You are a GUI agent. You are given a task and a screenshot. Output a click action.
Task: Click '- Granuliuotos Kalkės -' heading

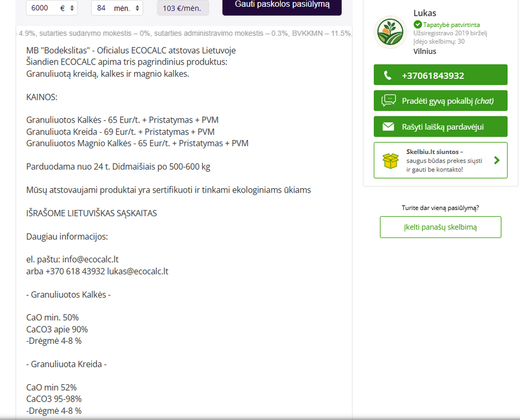pyautogui.click(x=68, y=295)
